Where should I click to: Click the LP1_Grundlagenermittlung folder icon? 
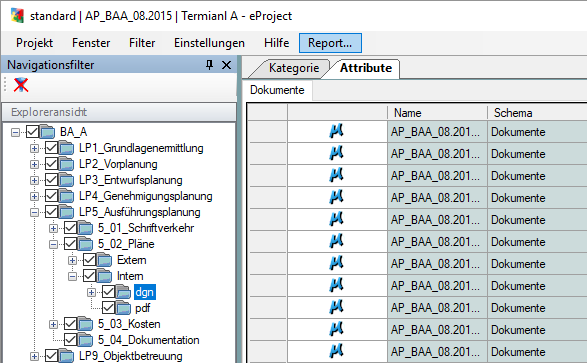click(x=67, y=148)
